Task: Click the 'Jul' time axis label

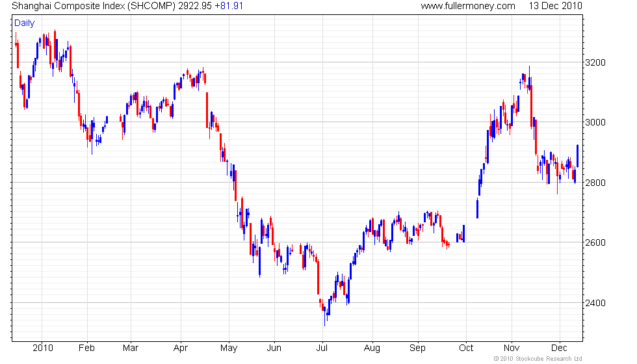Action: (x=322, y=348)
